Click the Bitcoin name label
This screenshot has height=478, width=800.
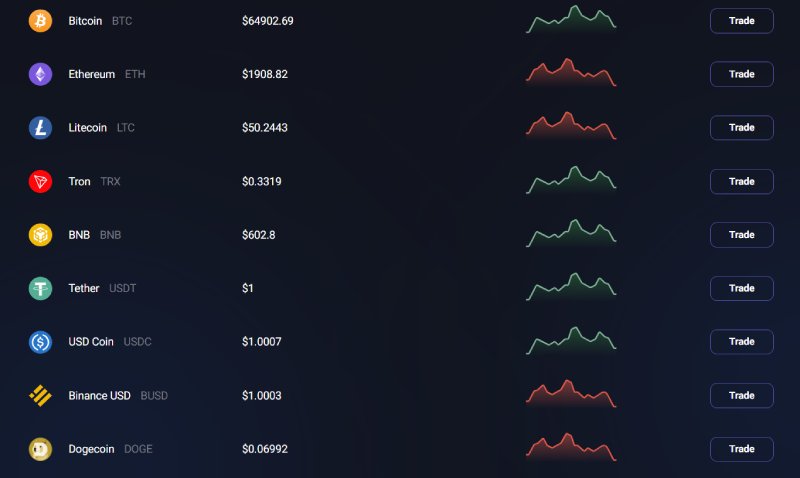tap(85, 21)
